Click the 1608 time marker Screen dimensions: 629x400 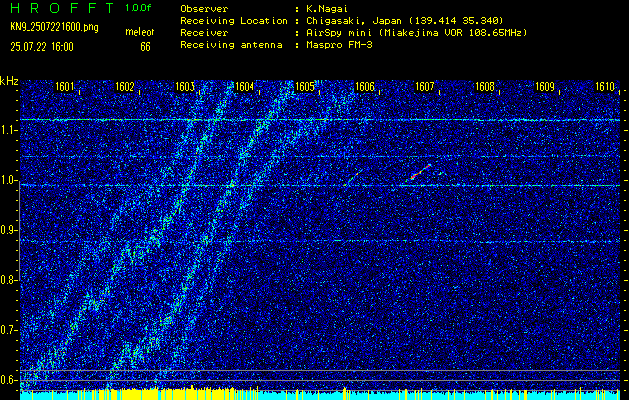coord(485,87)
